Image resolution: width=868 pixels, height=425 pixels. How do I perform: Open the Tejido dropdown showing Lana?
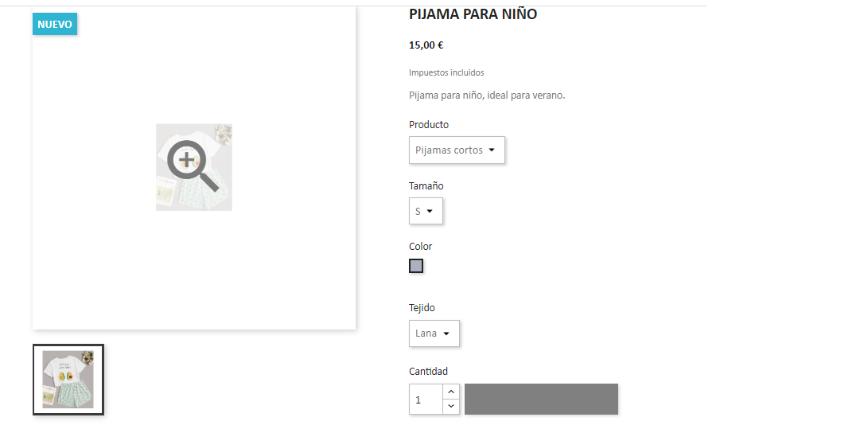click(x=434, y=333)
